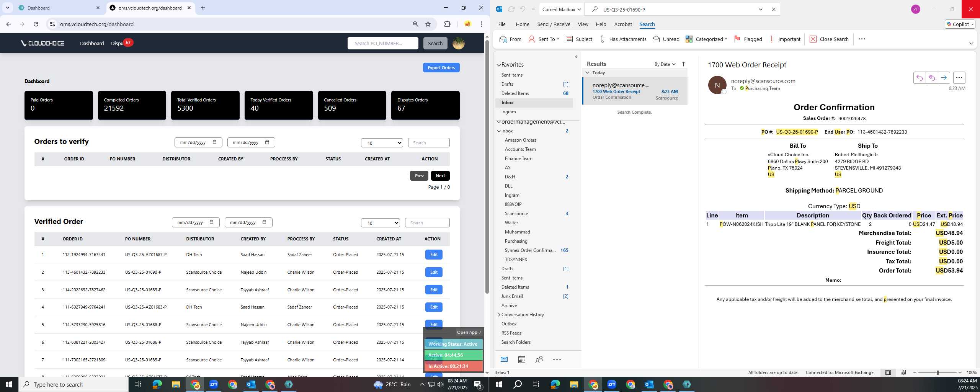
Task: Open more navigation options ellipsis in Outlook
Action: (557, 359)
